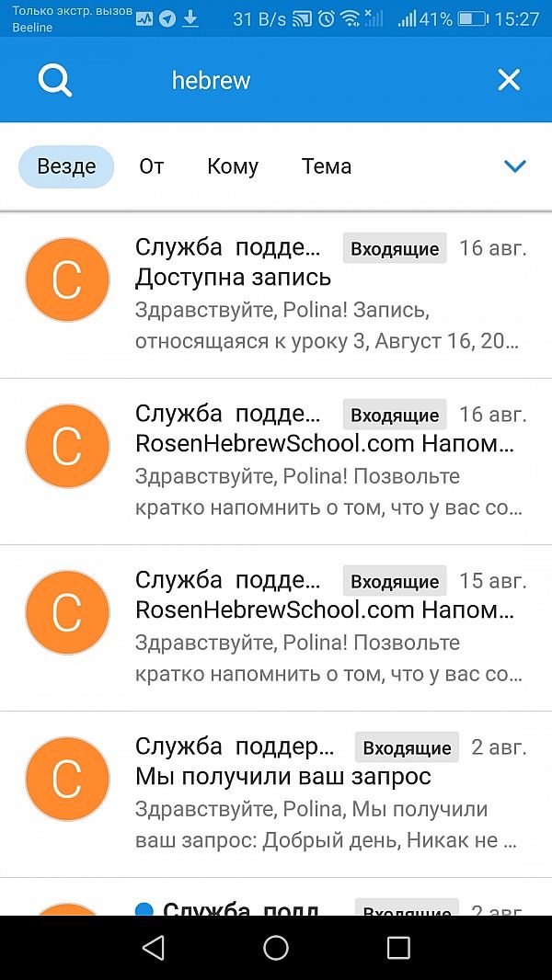Viewport: 552px width, 980px height.
Task: Tap the search magnifier icon
Action: (x=55, y=80)
